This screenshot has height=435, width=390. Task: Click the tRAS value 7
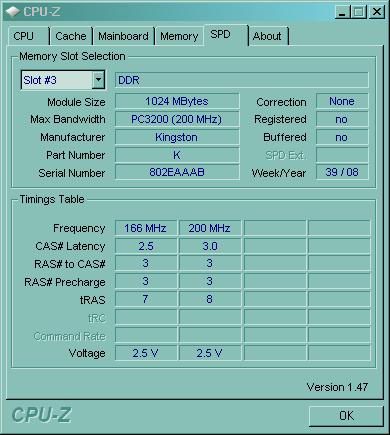tap(146, 299)
